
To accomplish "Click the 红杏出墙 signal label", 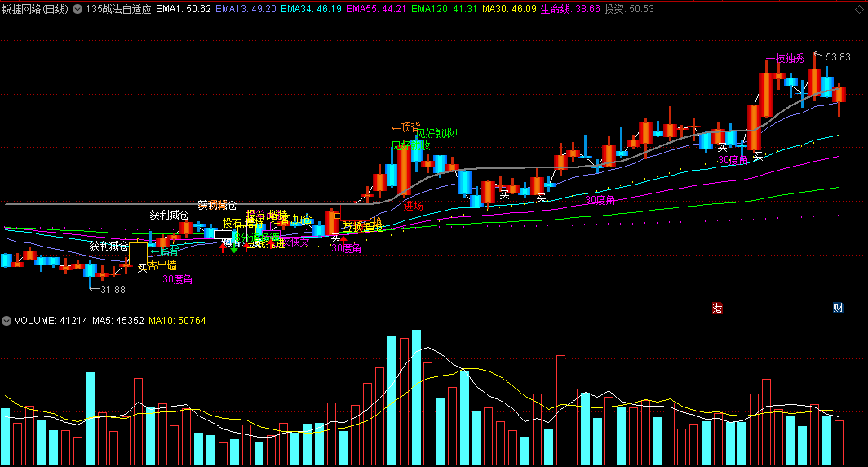I will pos(157,266).
